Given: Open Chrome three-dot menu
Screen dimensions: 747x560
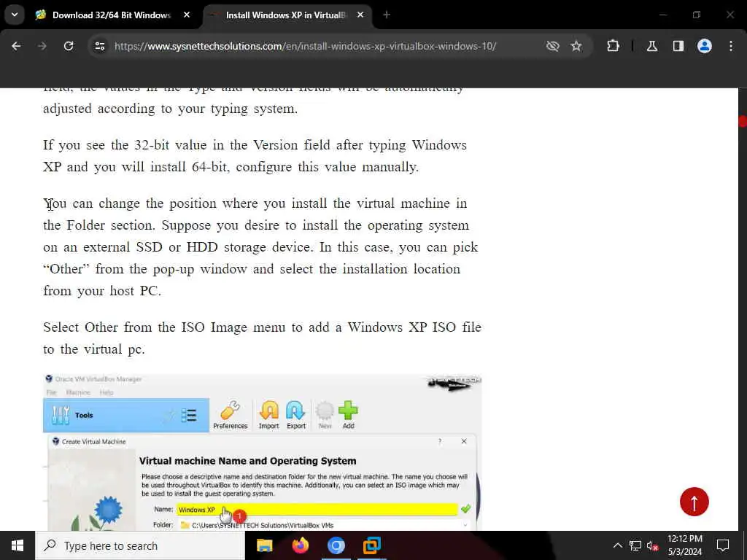Looking at the screenshot, I should click(x=731, y=46).
